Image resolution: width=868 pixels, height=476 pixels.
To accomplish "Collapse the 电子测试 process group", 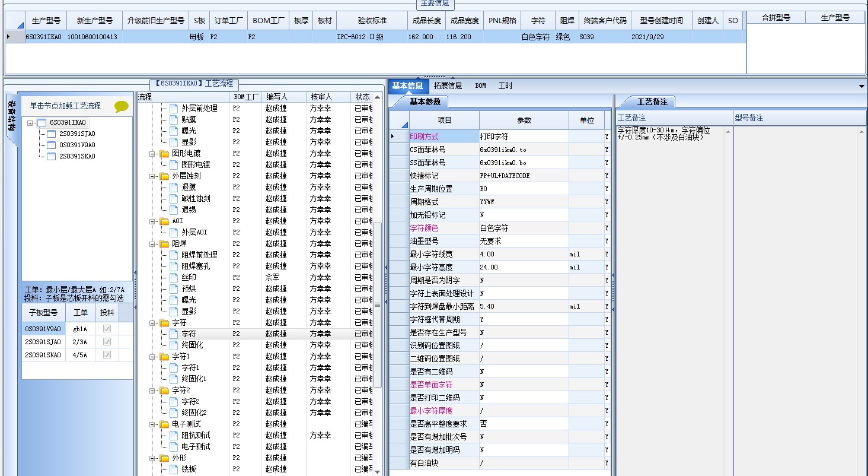I will [x=153, y=424].
